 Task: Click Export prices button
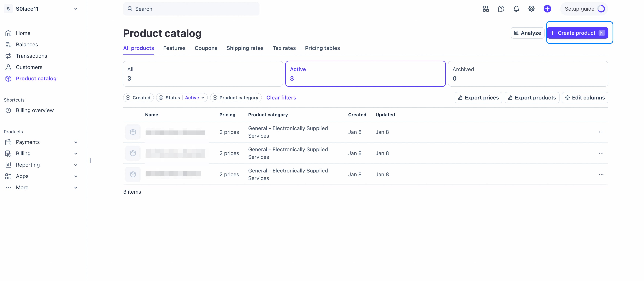click(x=478, y=98)
